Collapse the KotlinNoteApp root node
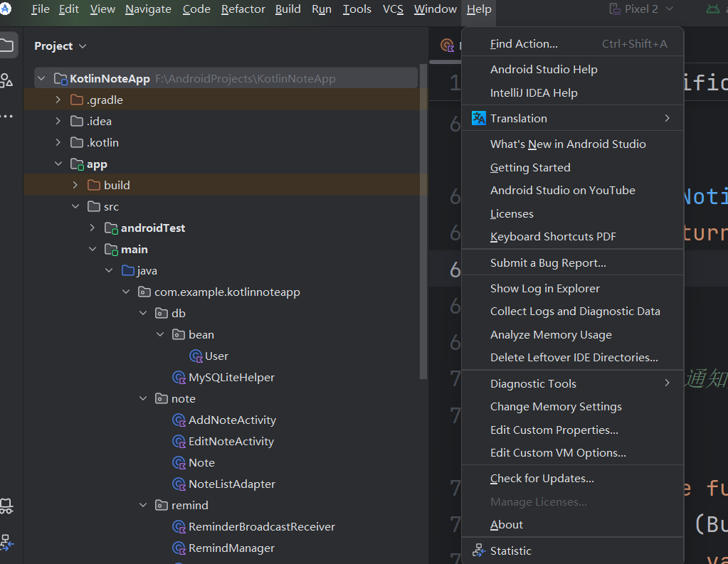Image resolution: width=728 pixels, height=564 pixels. (x=41, y=78)
